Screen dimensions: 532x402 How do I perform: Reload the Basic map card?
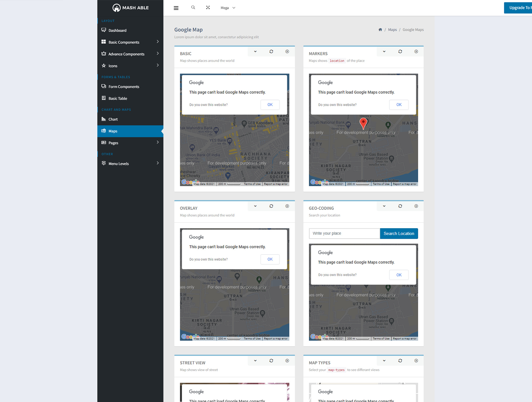coord(271,51)
